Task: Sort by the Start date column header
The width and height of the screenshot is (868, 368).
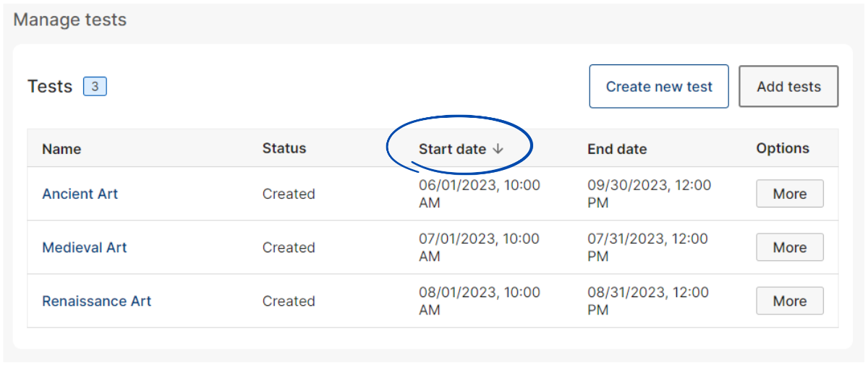Action: [452, 149]
